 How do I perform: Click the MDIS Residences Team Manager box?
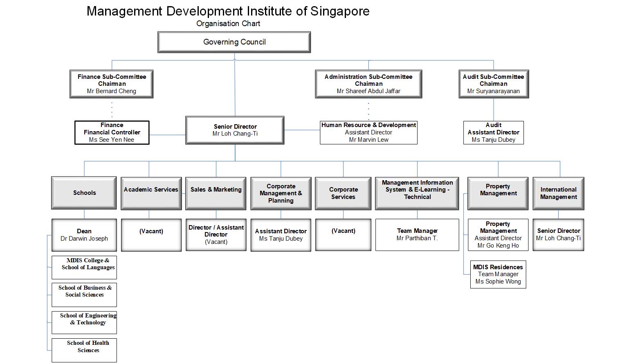(x=498, y=274)
